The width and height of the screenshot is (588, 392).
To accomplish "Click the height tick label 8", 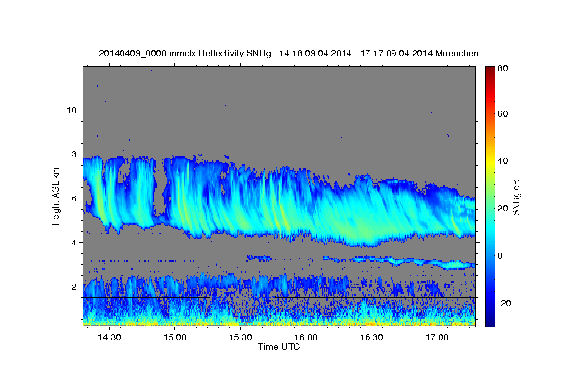I will pos(75,154).
